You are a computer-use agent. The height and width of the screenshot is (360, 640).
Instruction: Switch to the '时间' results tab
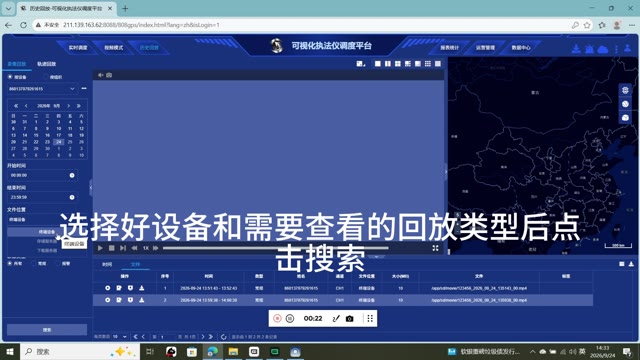pos(107,264)
